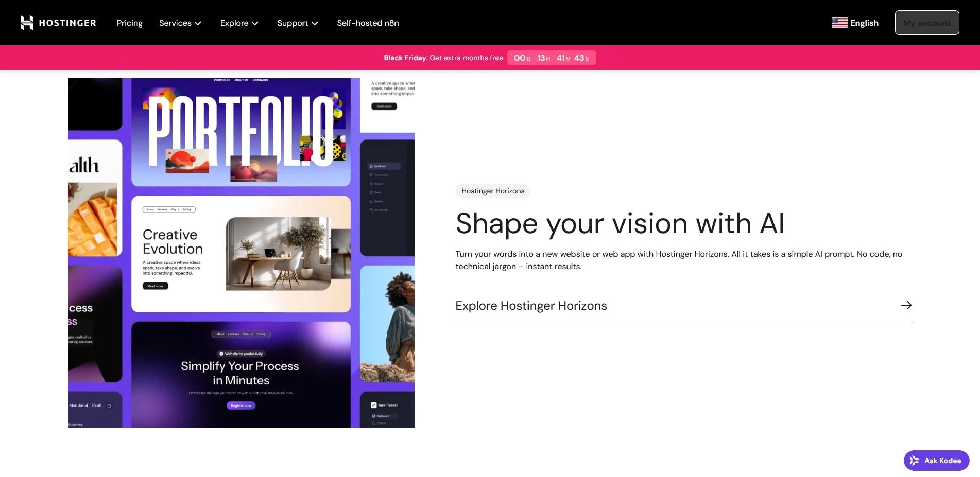This screenshot has width=980, height=477.
Task: Click the US flag language icon
Action: click(839, 23)
